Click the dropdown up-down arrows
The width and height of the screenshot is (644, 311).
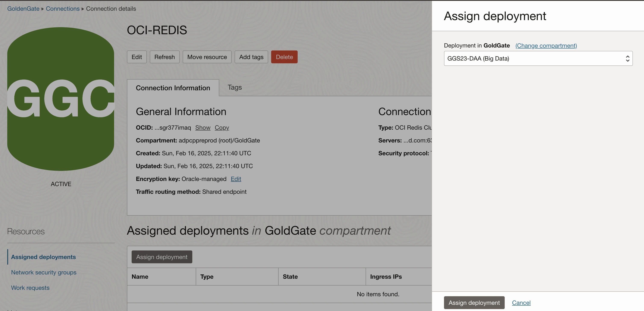pyautogui.click(x=627, y=59)
